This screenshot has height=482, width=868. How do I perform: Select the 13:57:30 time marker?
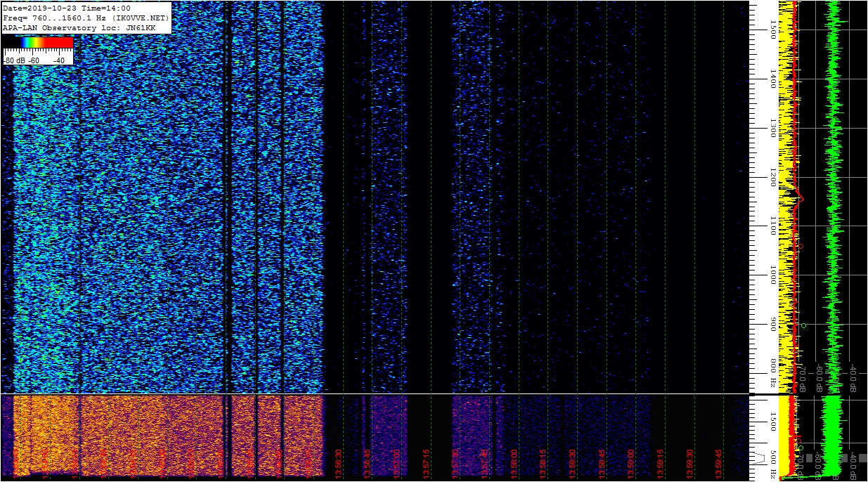coord(455,464)
